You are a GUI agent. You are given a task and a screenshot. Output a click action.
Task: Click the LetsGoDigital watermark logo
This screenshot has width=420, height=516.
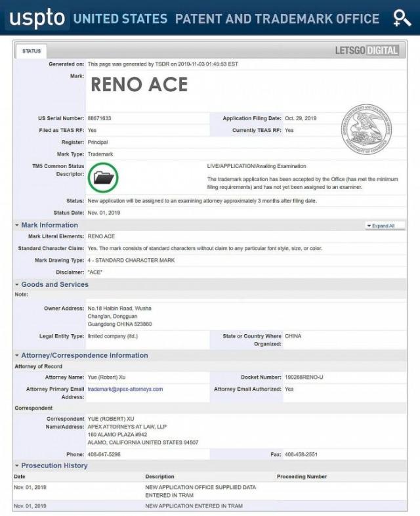(367, 51)
